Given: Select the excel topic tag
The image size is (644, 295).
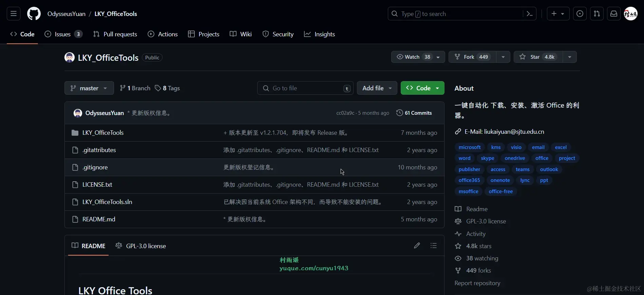Looking at the screenshot, I should point(561,147).
